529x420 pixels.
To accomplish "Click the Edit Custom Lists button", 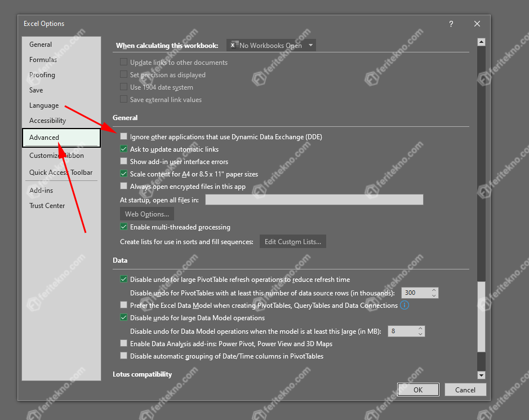I will pyautogui.click(x=293, y=241).
